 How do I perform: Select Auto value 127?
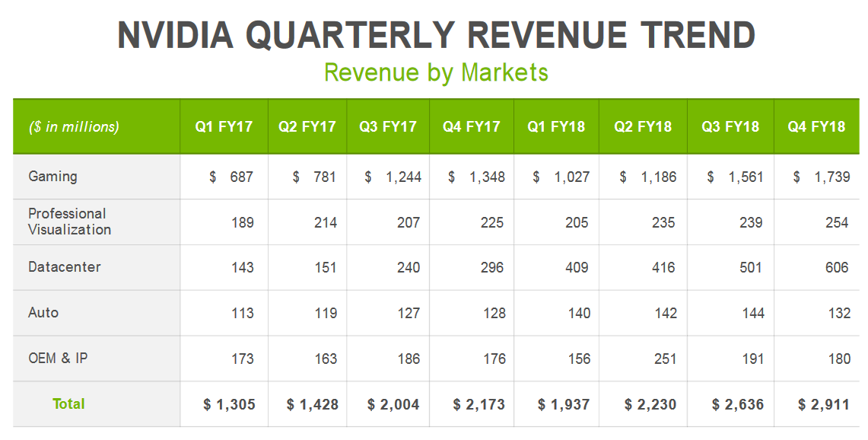pyautogui.click(x=409, y=313)
